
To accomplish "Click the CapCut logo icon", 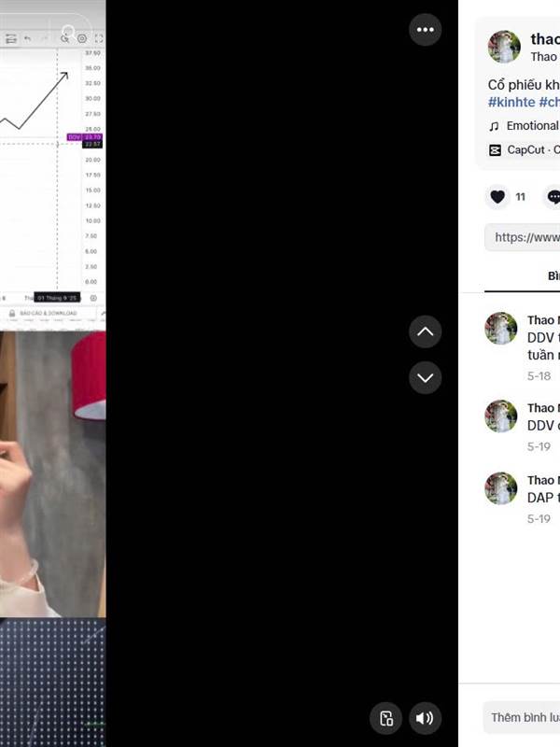I will (x=496, y=150).
